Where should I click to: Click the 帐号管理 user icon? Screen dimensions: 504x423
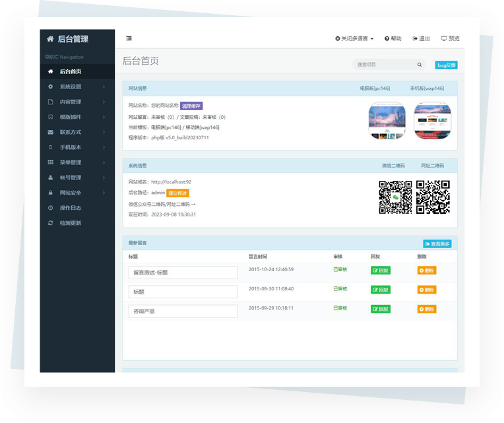point(51,178)
